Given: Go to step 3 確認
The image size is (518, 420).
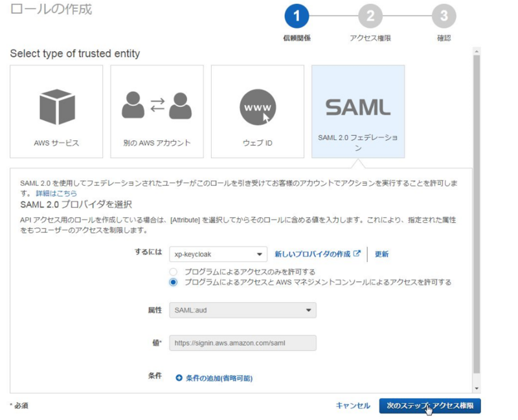Looking at the screenshot, I should [x=444, y=16].
